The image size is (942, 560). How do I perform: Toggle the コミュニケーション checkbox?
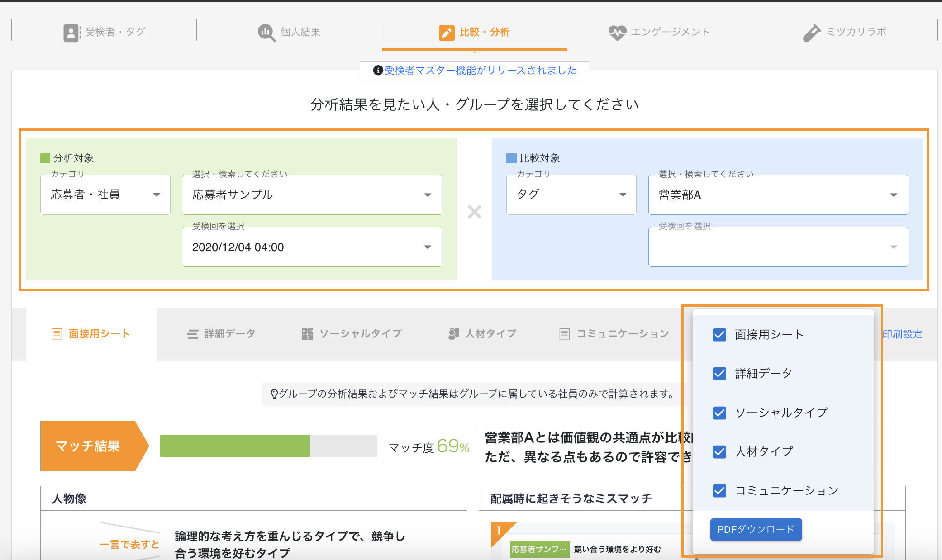[719, 491]
